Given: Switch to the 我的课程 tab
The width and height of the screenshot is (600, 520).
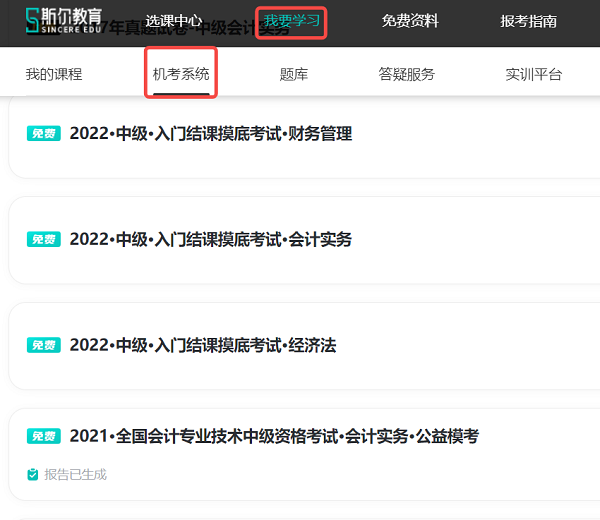Looking at the screenshot, I should [x=54, y=74].
